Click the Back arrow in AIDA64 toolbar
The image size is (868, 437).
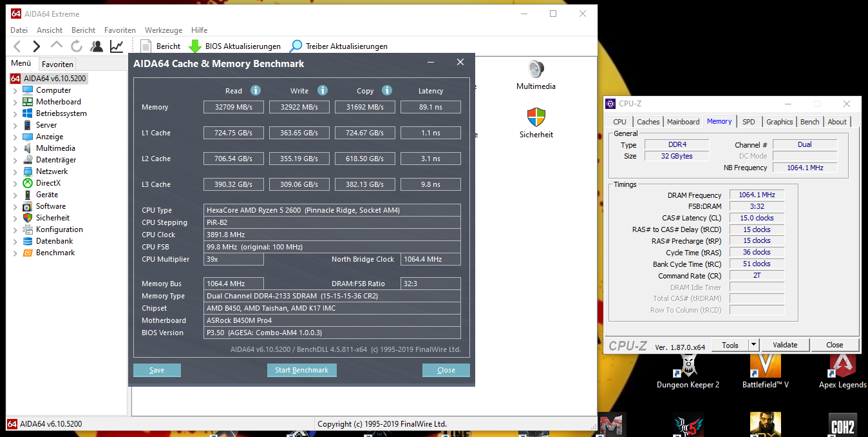coord(17,46)
